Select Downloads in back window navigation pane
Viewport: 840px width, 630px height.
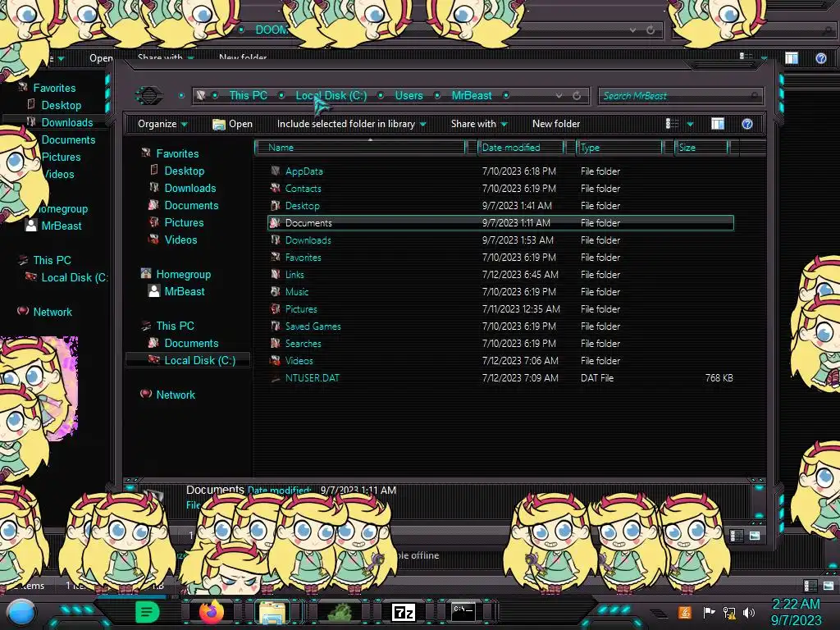pyautogui.click(x=67, y=122)
